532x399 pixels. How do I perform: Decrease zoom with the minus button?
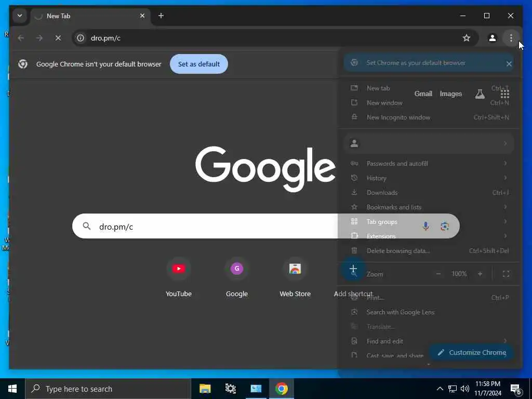[x=438, y=274]
